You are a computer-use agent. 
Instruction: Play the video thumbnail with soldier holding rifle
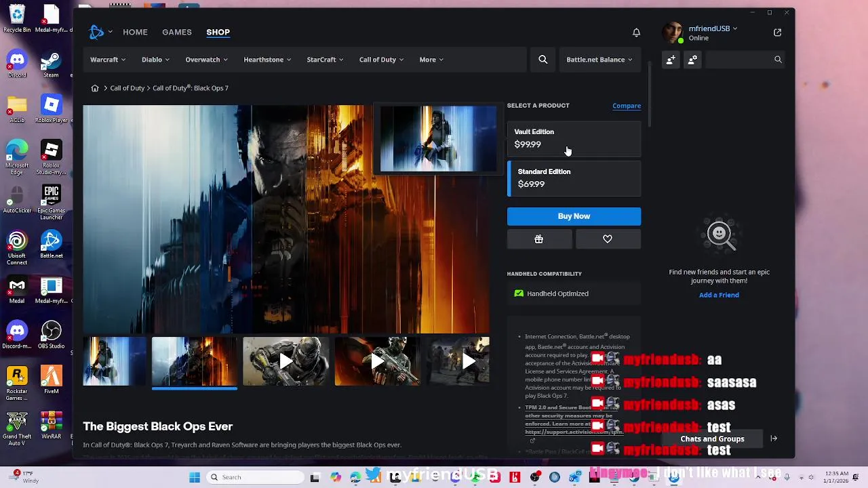tap(377, 361)
